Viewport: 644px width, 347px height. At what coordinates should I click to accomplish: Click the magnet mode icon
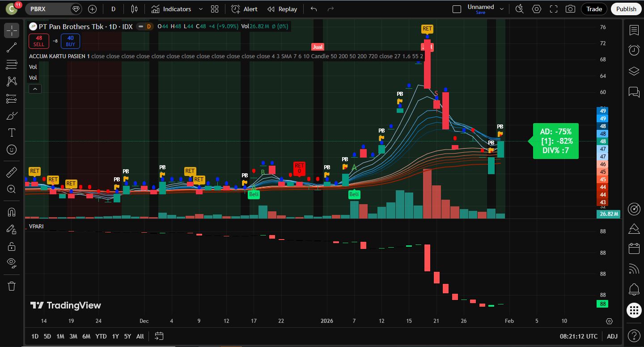coord(12,212)
